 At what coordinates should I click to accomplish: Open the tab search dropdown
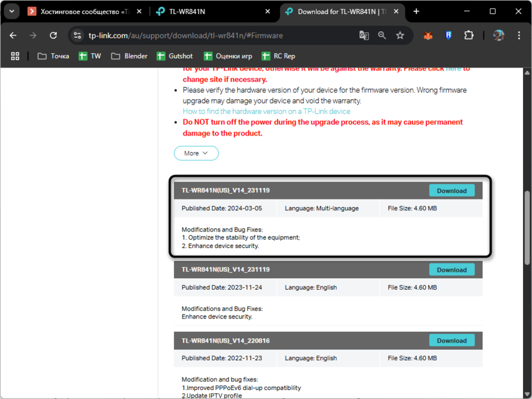click(12, 12)
